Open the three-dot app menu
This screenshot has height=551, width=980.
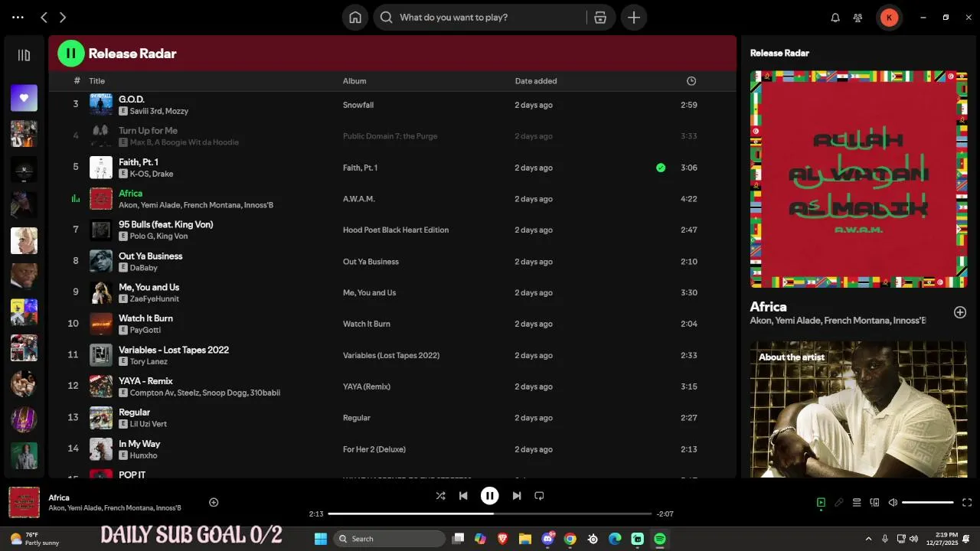(18, 17)
